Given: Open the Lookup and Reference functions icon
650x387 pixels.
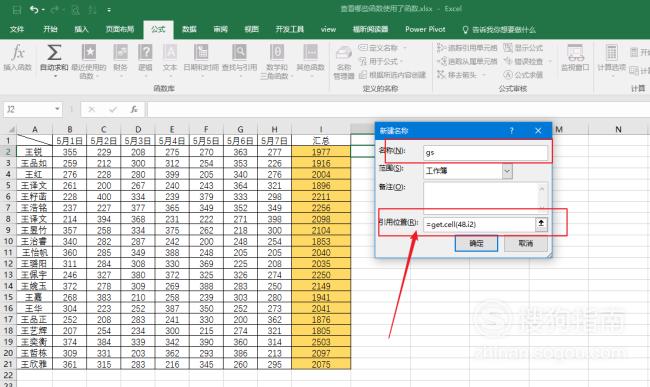Looking at the screenshot, I should click(239, 53).
